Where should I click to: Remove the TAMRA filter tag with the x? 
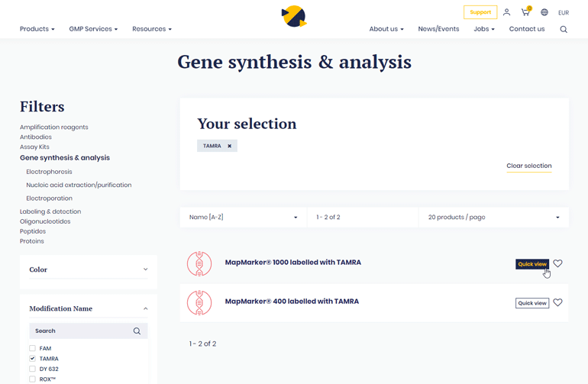(x=229, y=146)
